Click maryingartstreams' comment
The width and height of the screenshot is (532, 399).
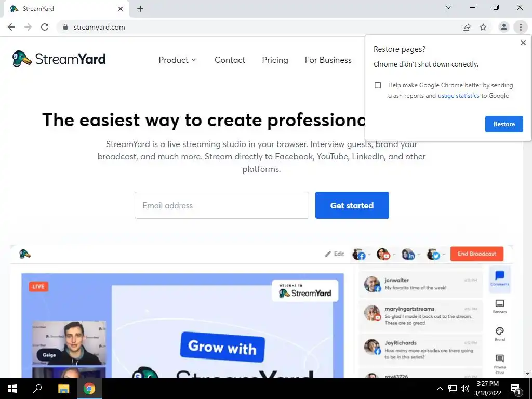click(x=421, y=315)
